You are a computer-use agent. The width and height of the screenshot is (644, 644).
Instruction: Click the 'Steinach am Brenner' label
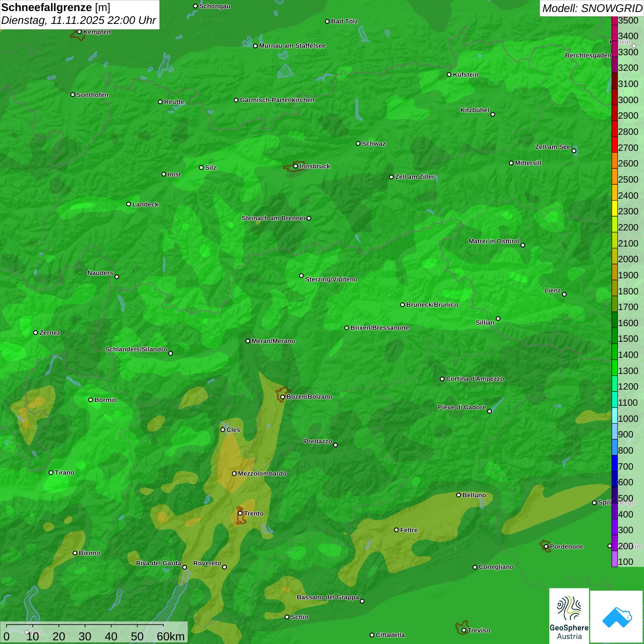(x=273, y=218)
